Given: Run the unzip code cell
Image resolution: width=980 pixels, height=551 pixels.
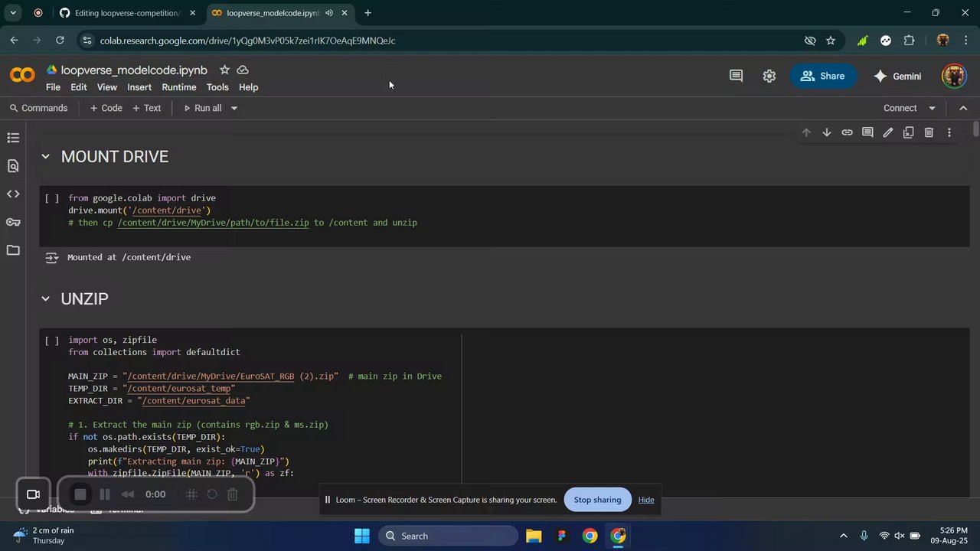Looking at the screenshot, I should coord(52,341).
